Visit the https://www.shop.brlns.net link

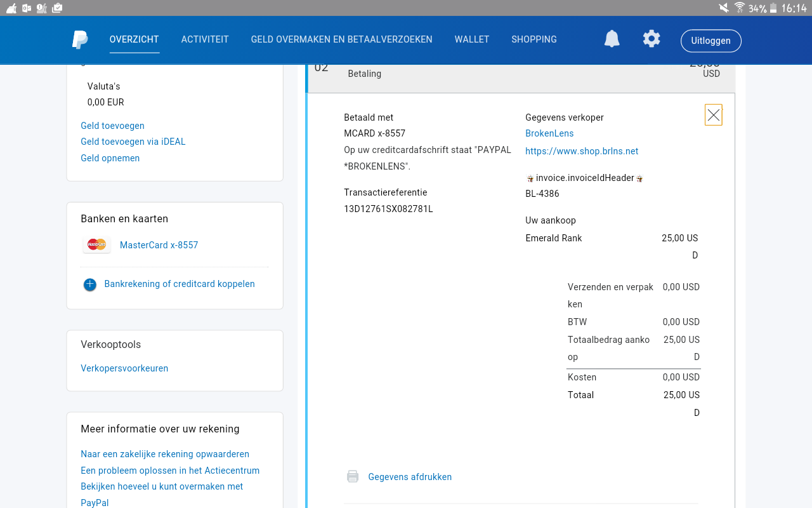(582, 151)
